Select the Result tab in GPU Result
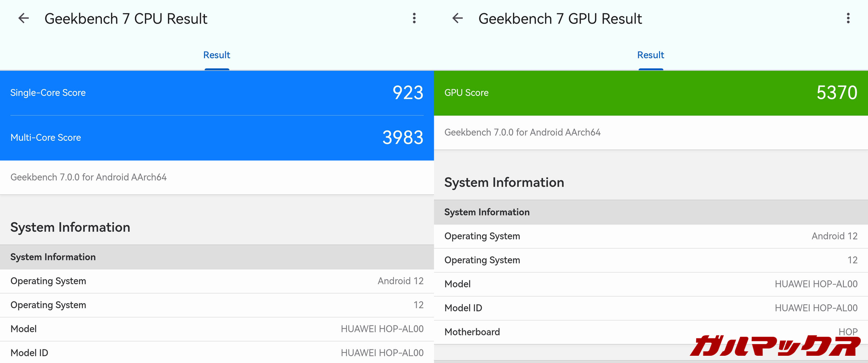 [x=650, y=55]
